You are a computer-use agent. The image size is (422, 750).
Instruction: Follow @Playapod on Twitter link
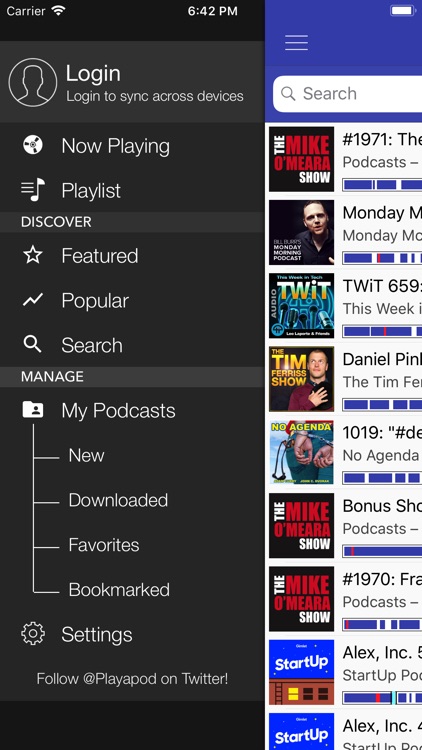coord(132,678)
